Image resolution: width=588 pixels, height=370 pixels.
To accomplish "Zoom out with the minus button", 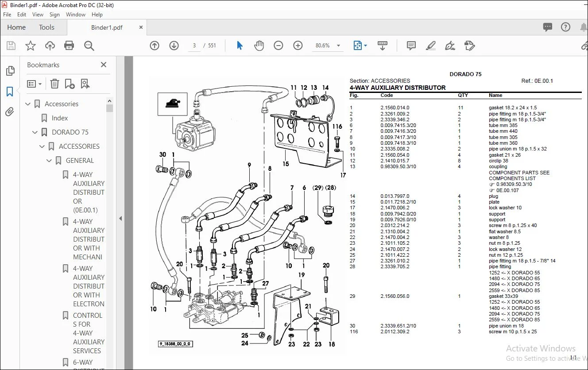I will (x=279, y=46).
